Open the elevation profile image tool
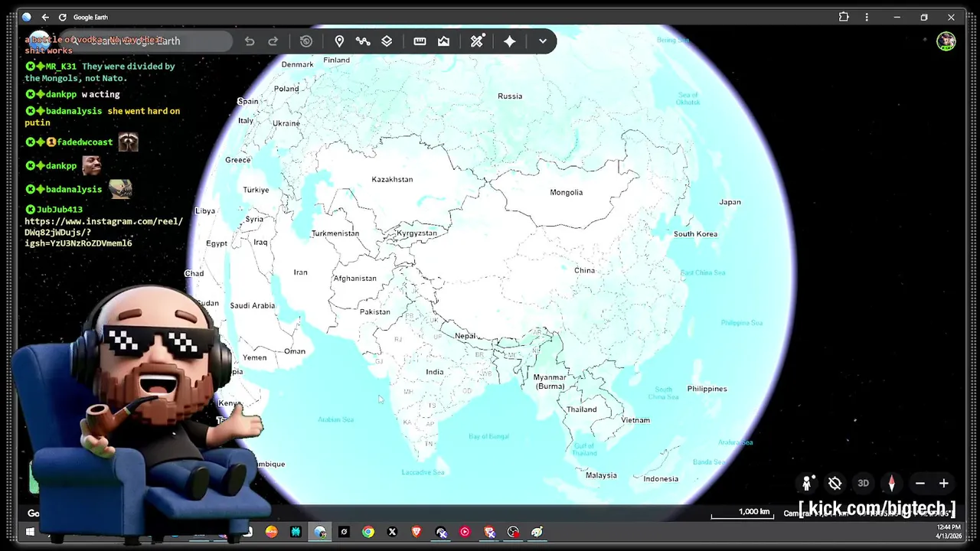Image resolution: width=980 pixels, height=551 pixels. pos(443,41)
